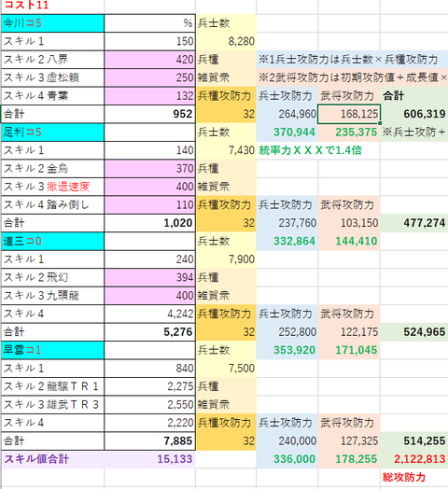This screenshot has height=489, width=448.
Task: Select the red grand total 2,122,813
Action: tap(414, 459)
